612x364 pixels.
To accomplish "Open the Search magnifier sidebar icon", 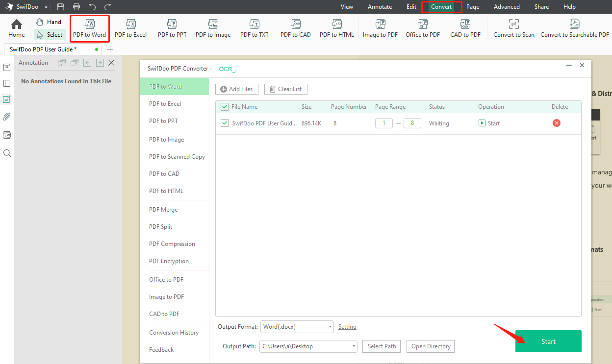I will point(7,153).
